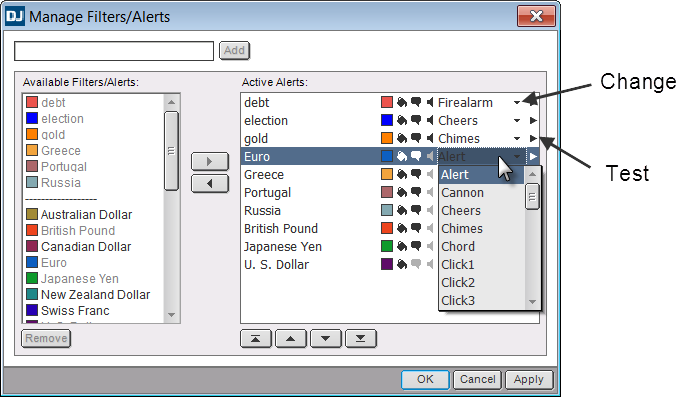Toggle highlight icon for British Pound alert
The width and height of the screenshot is (677, 397).
(x=402, y=228)
